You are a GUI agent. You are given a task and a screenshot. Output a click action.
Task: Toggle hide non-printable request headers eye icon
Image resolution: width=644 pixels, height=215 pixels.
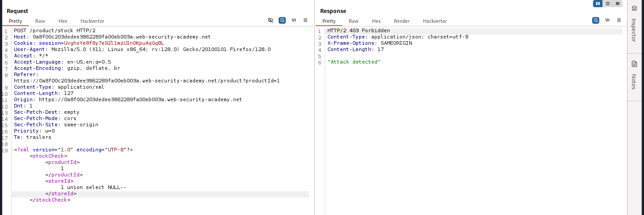coord(271,20)
